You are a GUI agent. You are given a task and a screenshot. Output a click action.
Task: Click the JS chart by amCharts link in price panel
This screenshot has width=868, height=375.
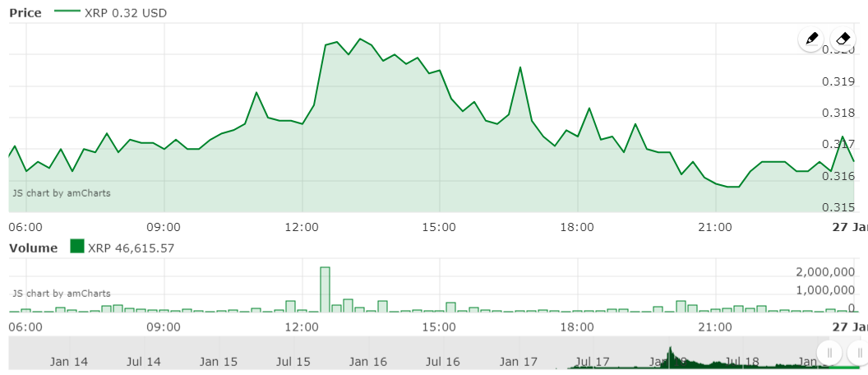tap(62, 193)
